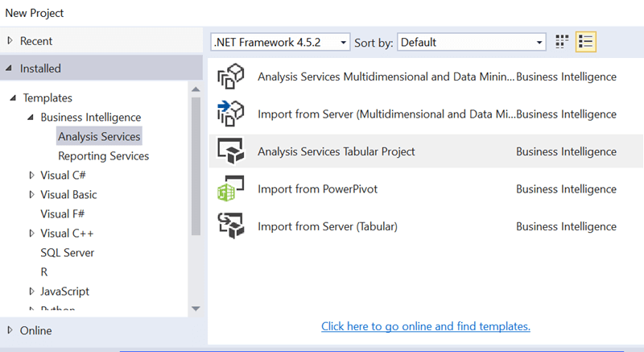Switch to small icons grid view
Image resolution: width=644 pixels, height=352 pixels.
click(562, 42)
